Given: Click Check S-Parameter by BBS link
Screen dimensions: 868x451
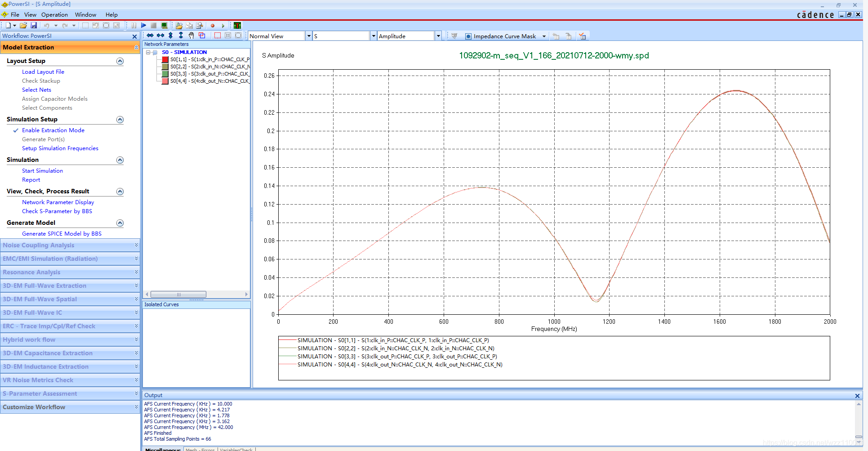Looking at the screenshot, I should tap(57, 211).
